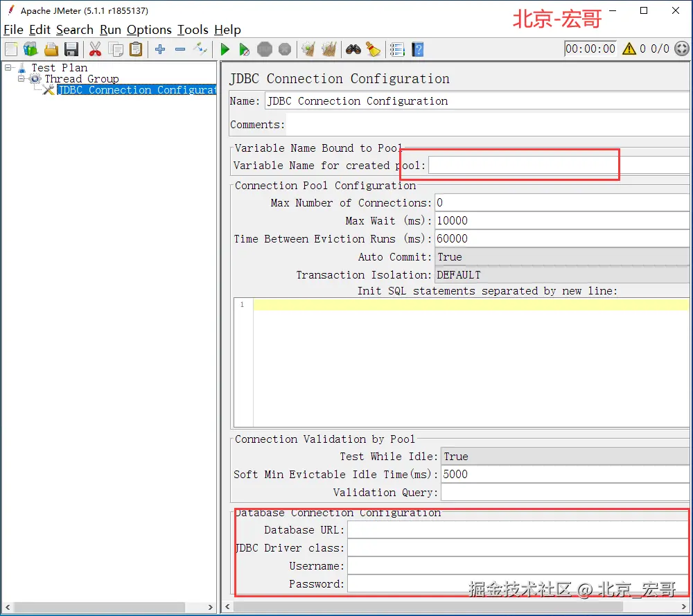Click the New test plan icon
Screen dimensions: 693x616
click(11, 49)
